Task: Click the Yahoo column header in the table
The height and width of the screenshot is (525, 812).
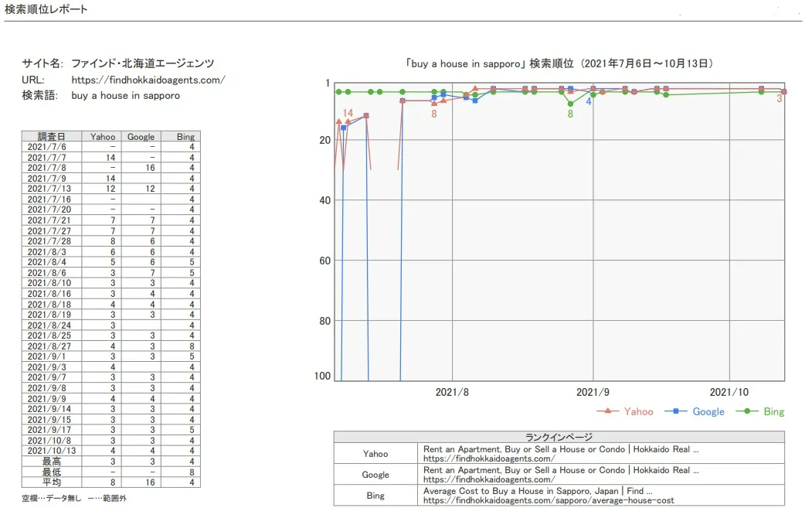Action: point(103,136)
